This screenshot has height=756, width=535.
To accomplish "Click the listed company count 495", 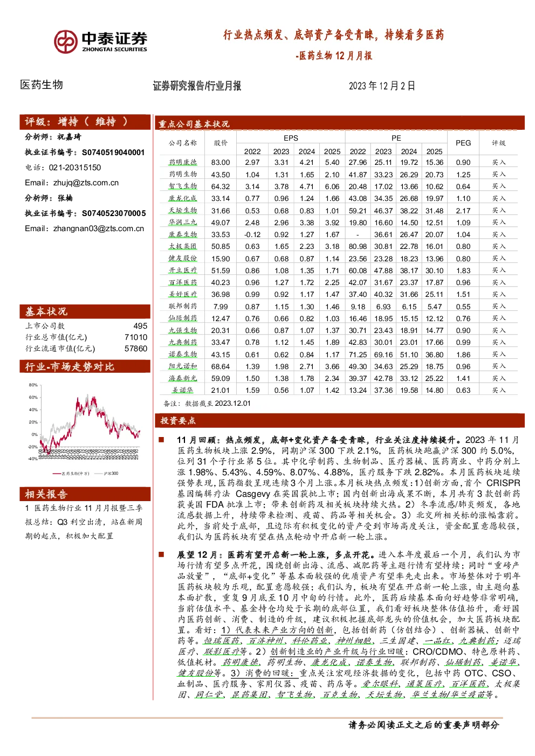I will [140, 326].
